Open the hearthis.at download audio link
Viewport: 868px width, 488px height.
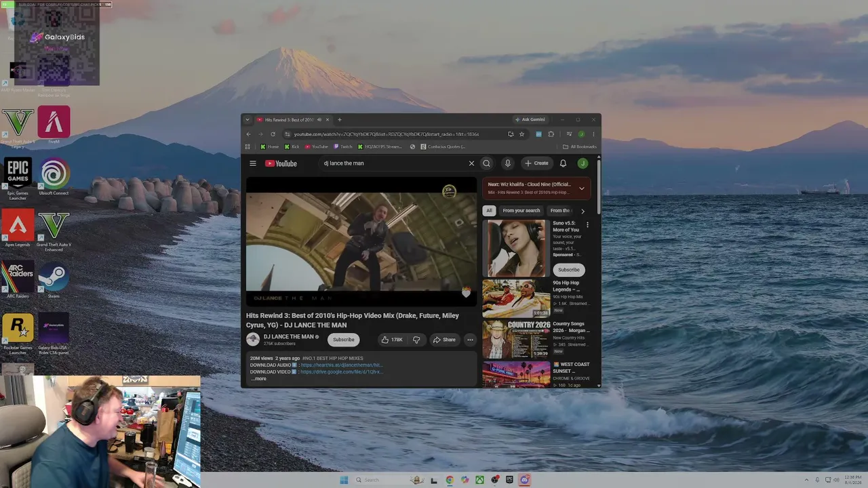tap(342, 365)
